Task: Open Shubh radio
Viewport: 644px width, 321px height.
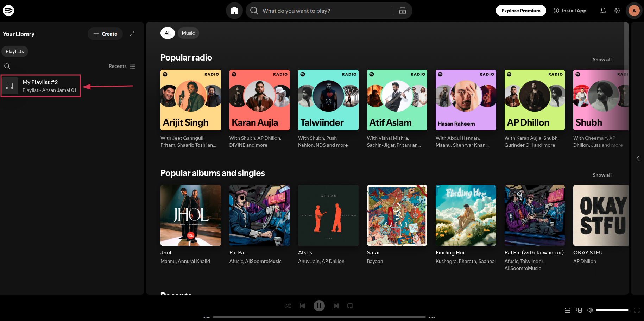Action: (601, 100)
